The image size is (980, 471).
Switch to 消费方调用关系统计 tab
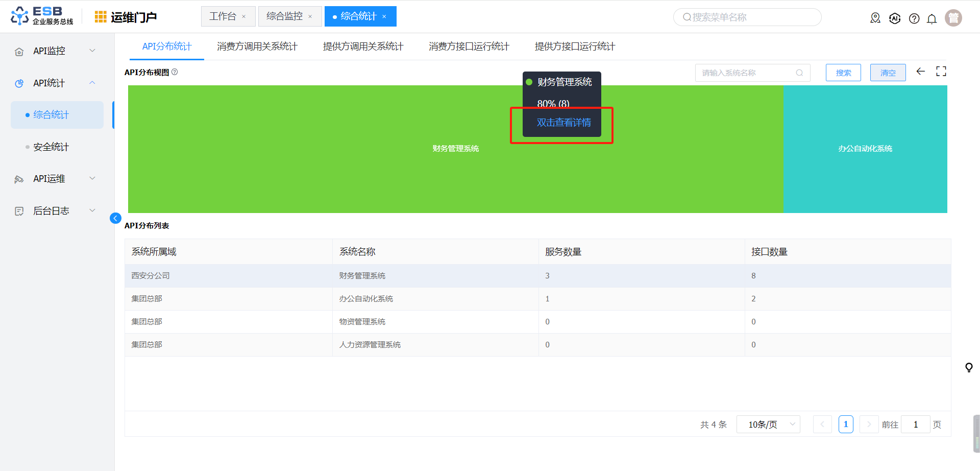click(257, 46)
